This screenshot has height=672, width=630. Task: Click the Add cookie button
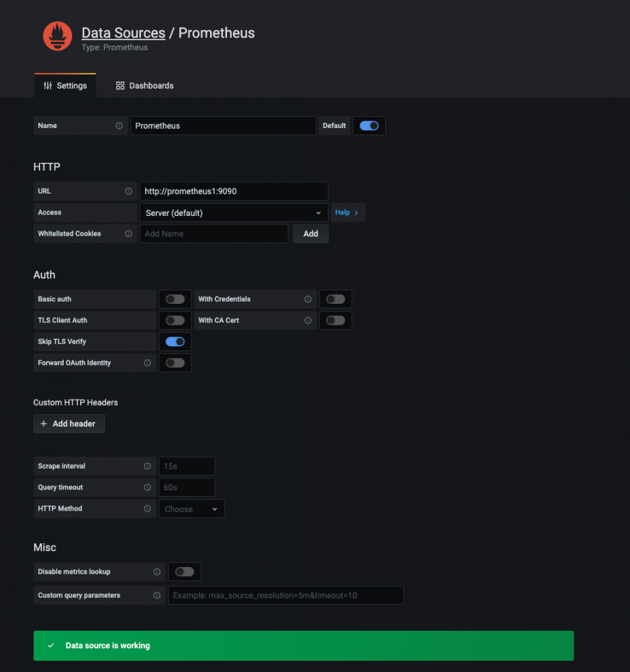[310, 234]
